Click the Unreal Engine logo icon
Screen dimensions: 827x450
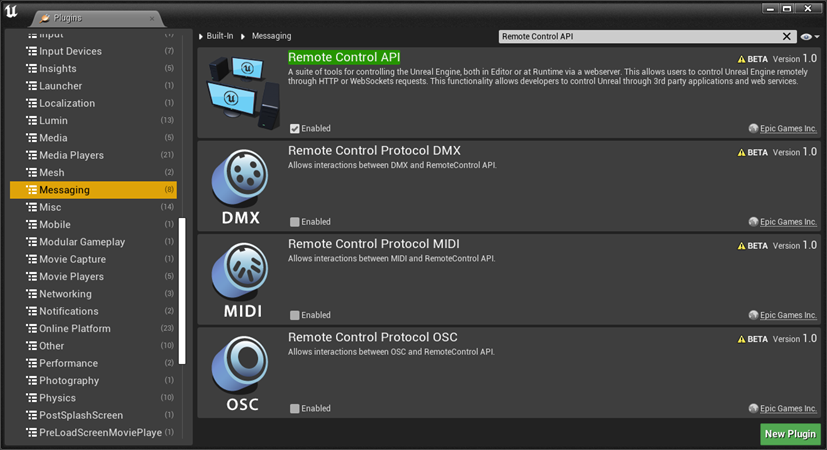pyautogui.click(x=11, y=11)
